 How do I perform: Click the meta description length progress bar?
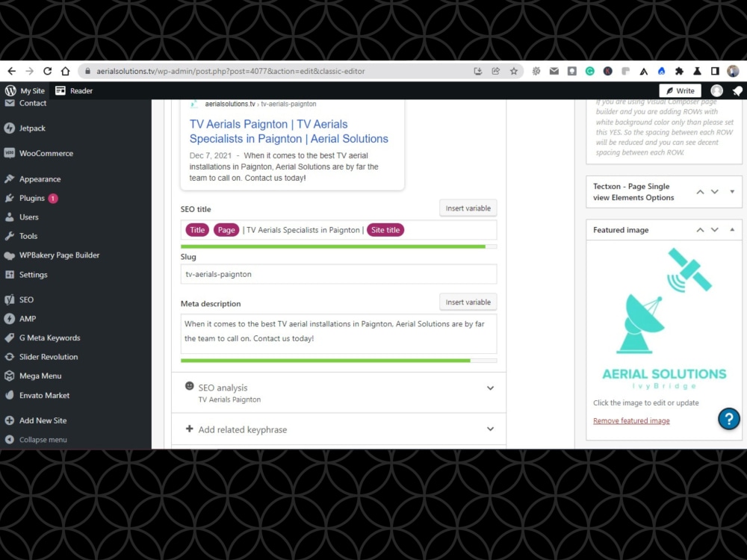point(338,361)
